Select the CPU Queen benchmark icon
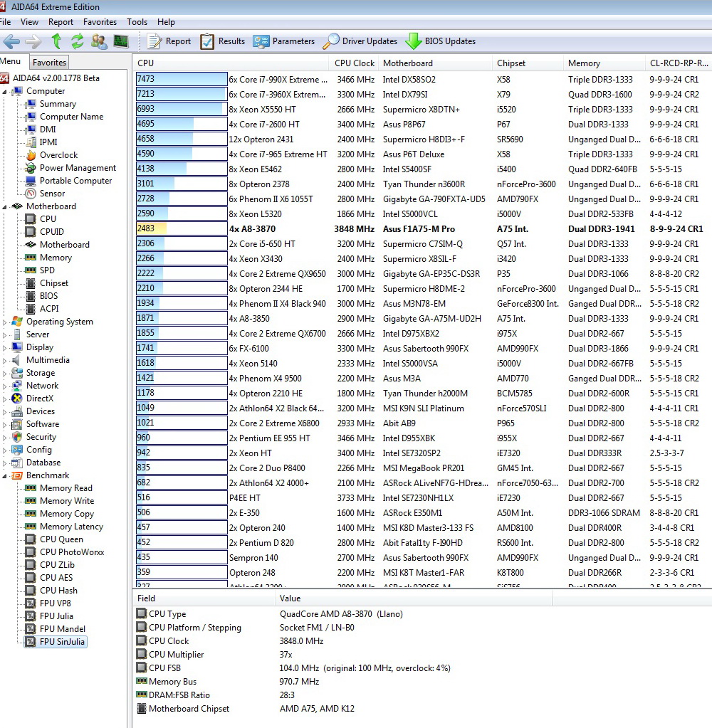Screen dimensions: 712x728 [31, 539]
